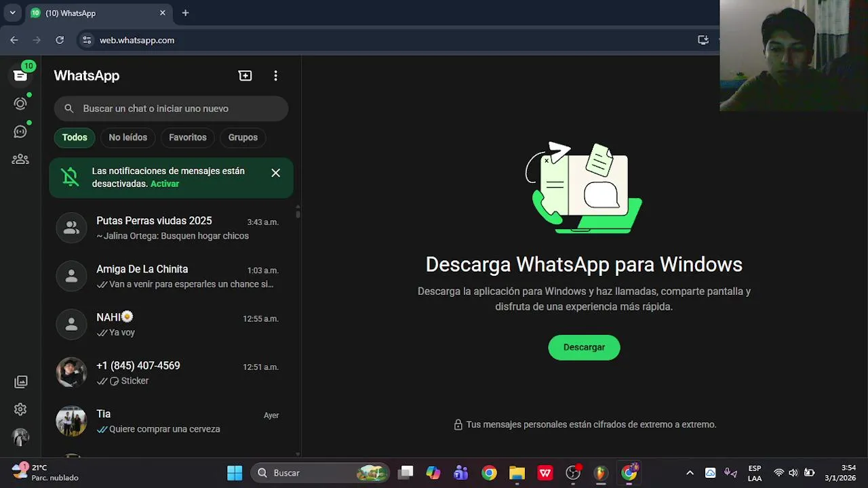The width and height of the screenshot is (868, 488).
Task: Click Amiga De La Chinita's default avatar
Action: [x=71, y=277]
